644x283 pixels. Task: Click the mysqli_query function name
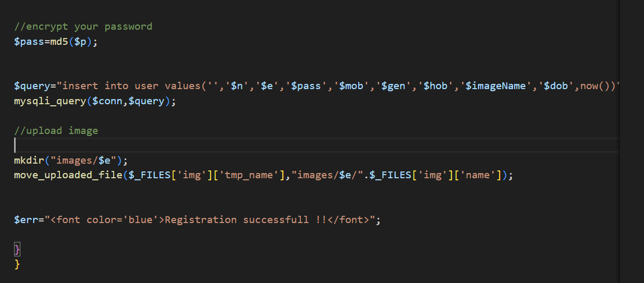point(50,101)
